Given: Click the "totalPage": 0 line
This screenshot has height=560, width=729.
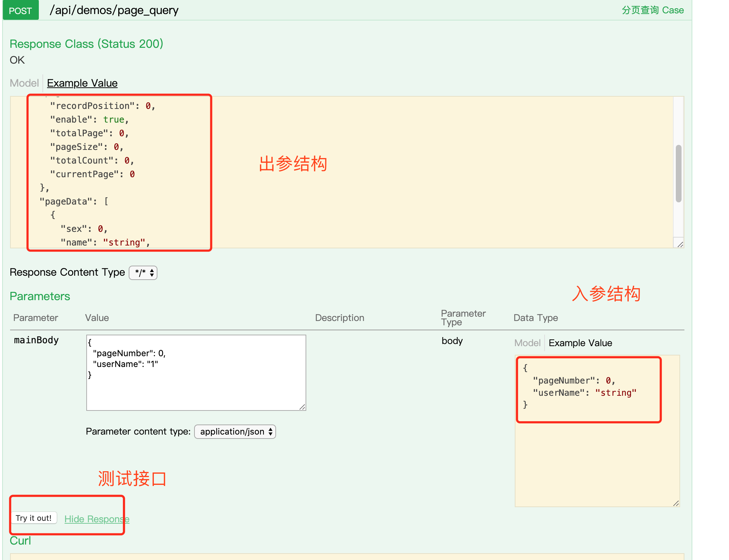Looking at the screenshot, I should (90, 133).
